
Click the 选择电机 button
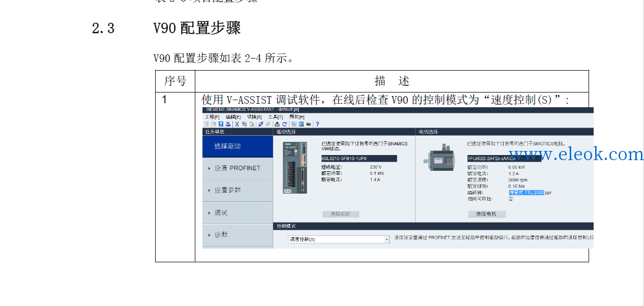(486, 214)
